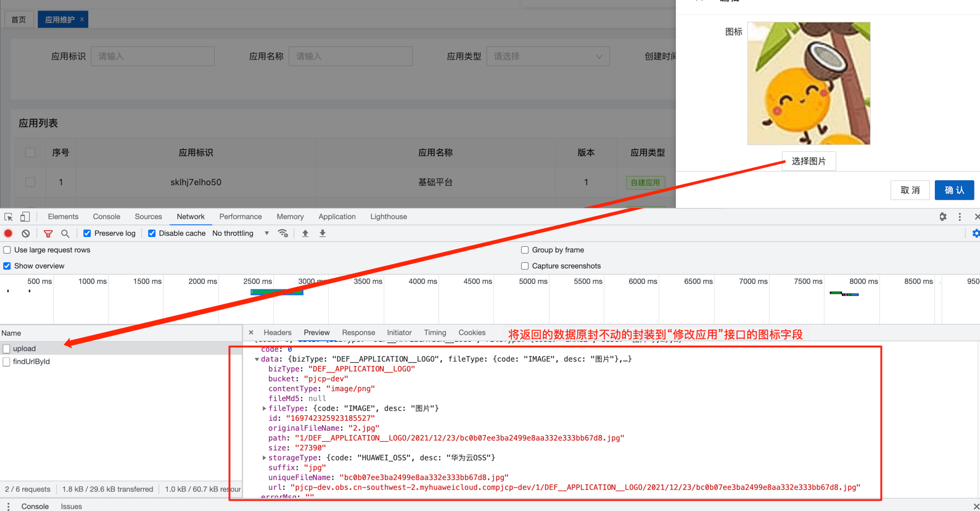Disable the Disable cache checkbox
980x511 pixels.
tap(152, 233)
